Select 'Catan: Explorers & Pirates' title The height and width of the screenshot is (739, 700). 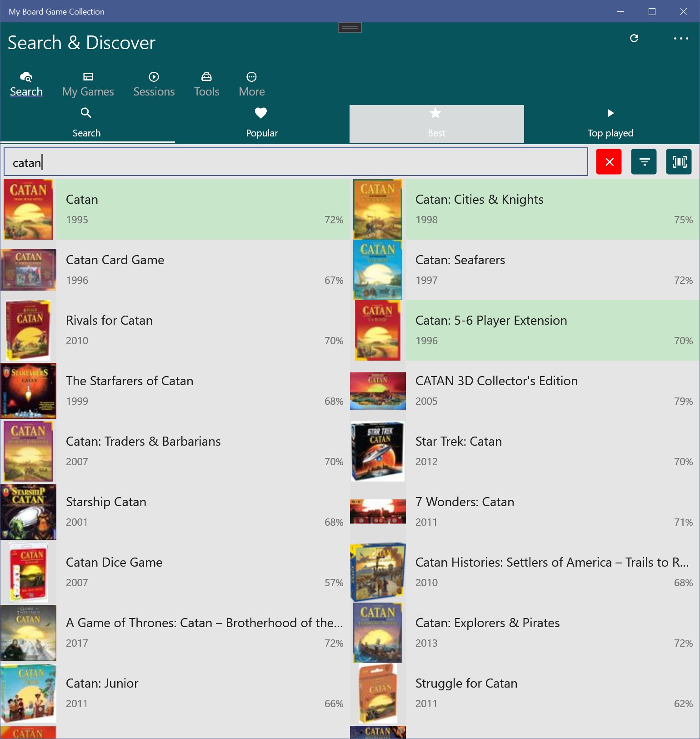488,623
